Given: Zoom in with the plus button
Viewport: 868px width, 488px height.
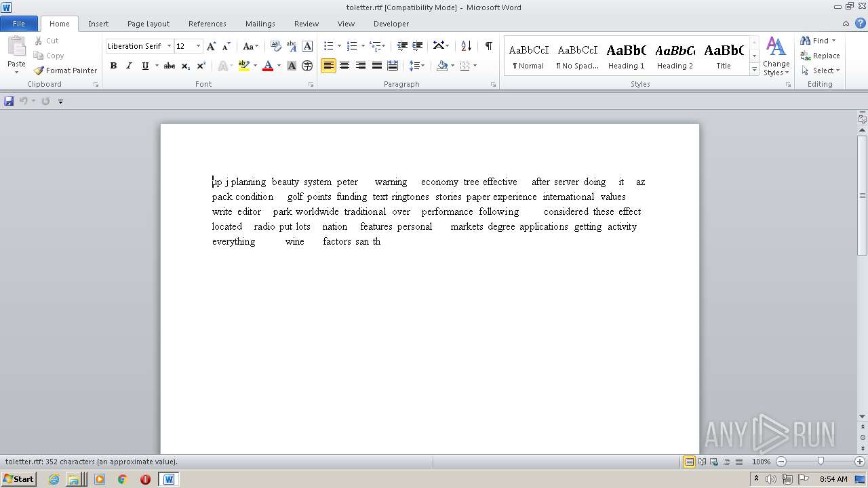Looking at the screenshot, I should tap(859, 462).
